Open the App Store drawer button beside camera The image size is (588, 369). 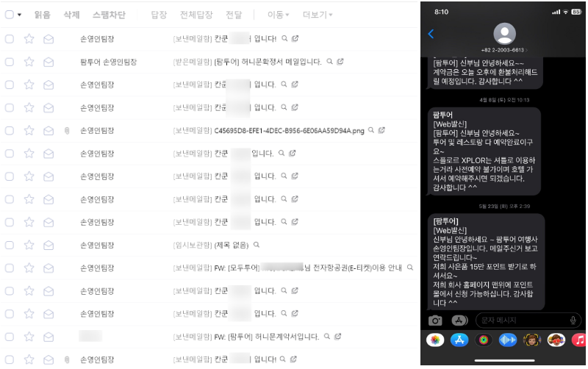click(x=460, y=320)
